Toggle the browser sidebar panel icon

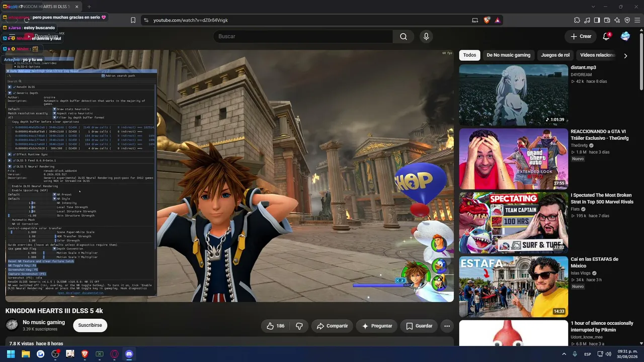(597, 20)
